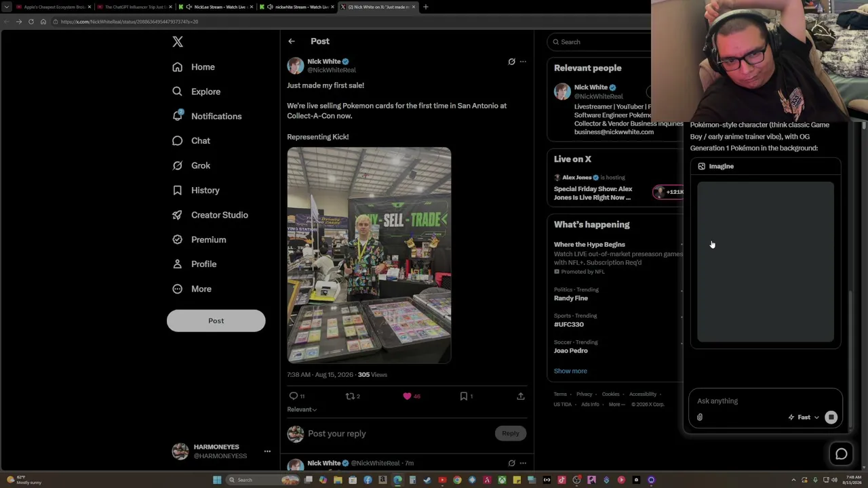Click the Imagine image placeholder in Grok
The width and height of the screenshot is (868, 488).
click(766, 262)
